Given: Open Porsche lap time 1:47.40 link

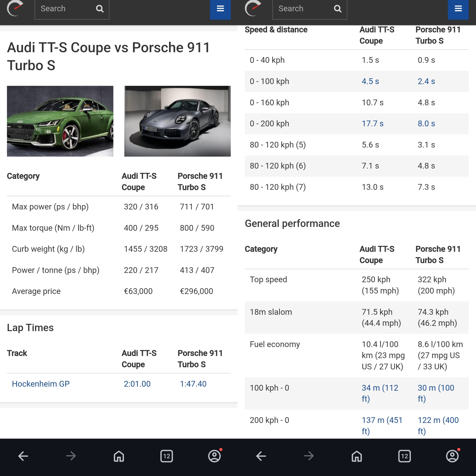Looking at the screenshot, I should pyautogui.click(x=193, y=384).
